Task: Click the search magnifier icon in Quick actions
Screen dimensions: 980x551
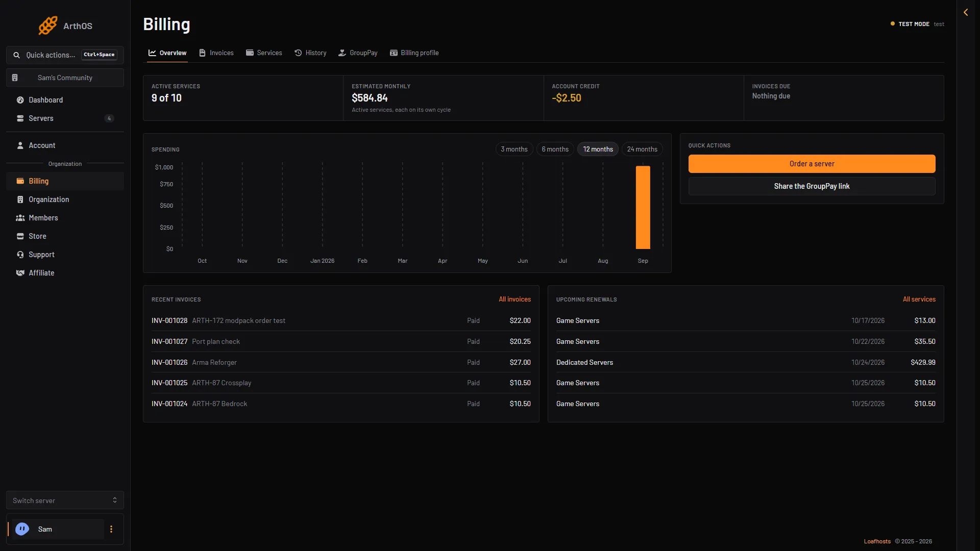Action: pos(17,55)
